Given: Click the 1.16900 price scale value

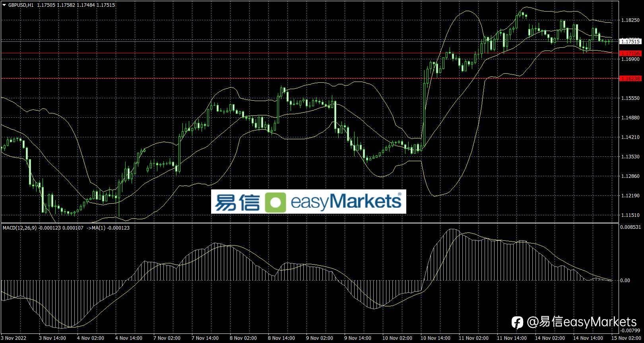Looking at the screenshot, I should [x=630, y=59].
